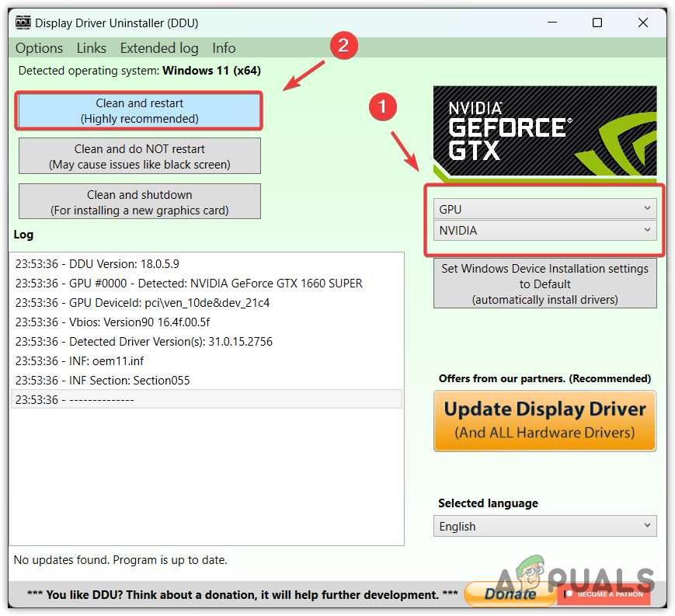Open the Links menu

pos(91,48)
